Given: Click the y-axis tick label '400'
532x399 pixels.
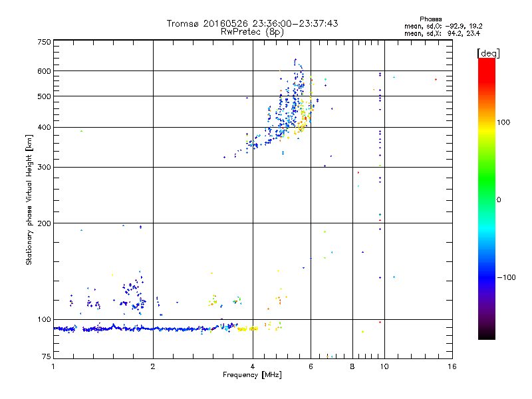Looking at the screenshot, I should coord(45,128).
